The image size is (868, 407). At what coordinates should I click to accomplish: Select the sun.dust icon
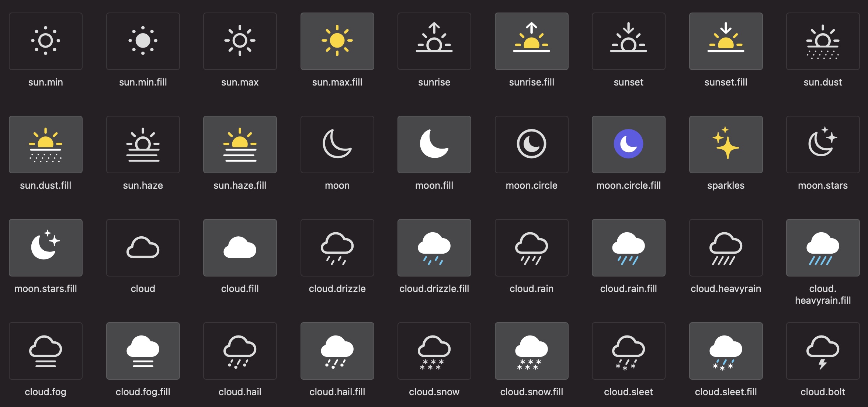point(822,41)
